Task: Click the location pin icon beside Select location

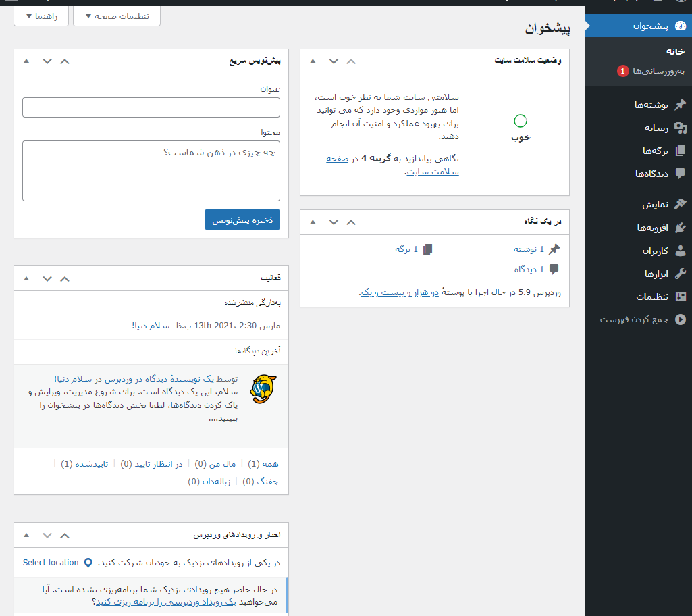Action: 88,563
